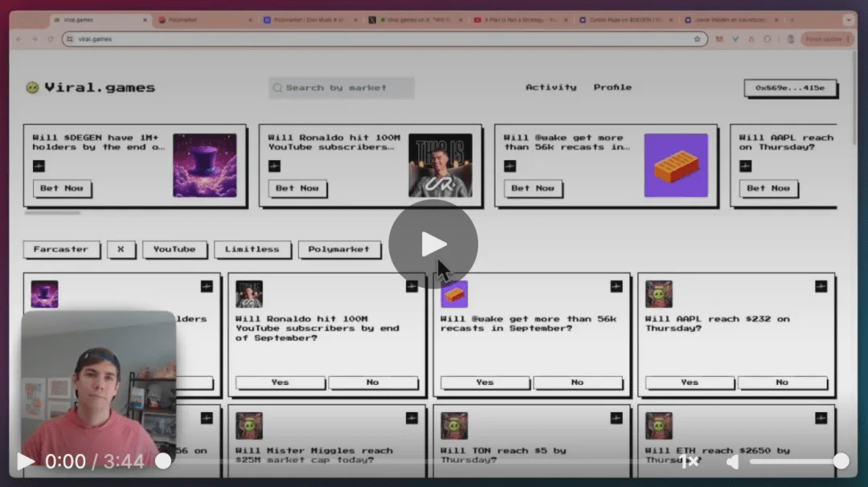This screenshot has width=868, height=487.
Task: Click the avatar on the Mister Miggles tile
Action: [x=249, y=426]
